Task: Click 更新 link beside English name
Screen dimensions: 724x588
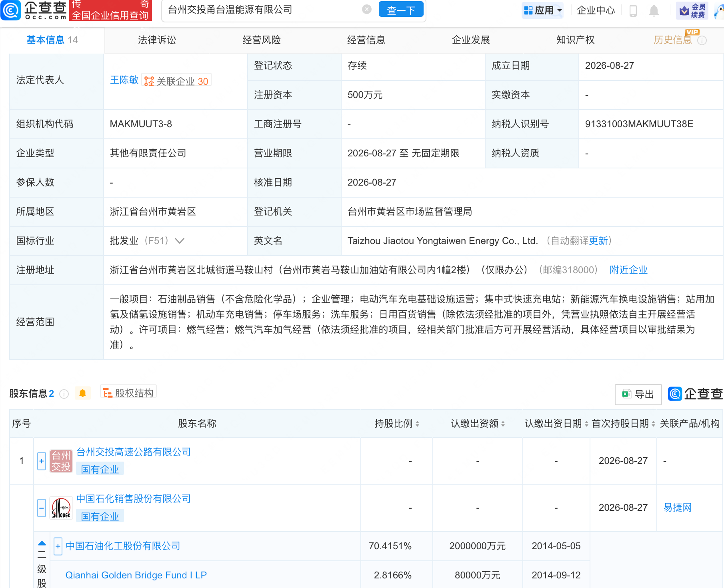Action: click(x=598, y=241)
